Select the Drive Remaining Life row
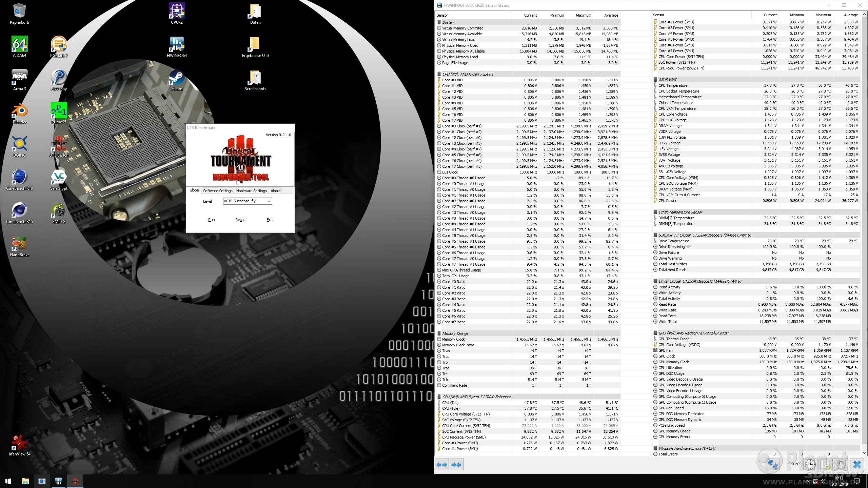The height and width of the screenshot is (488, 868). [756, 247]
